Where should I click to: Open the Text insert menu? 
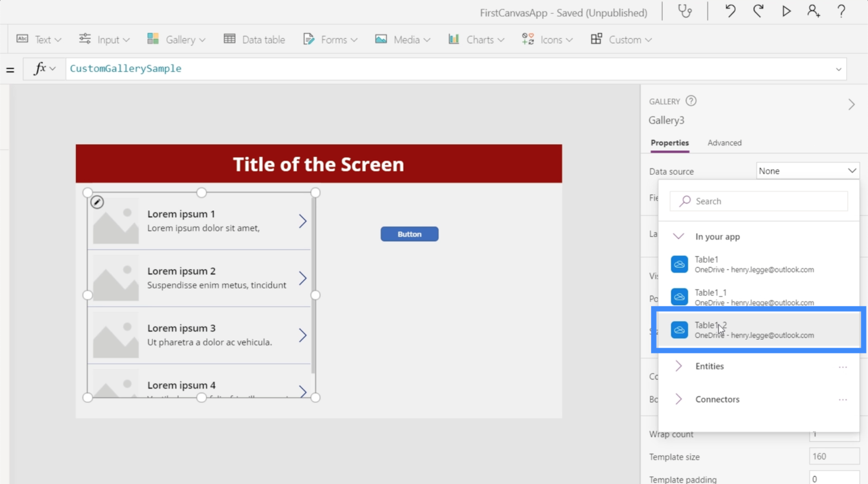click(39, 39)
